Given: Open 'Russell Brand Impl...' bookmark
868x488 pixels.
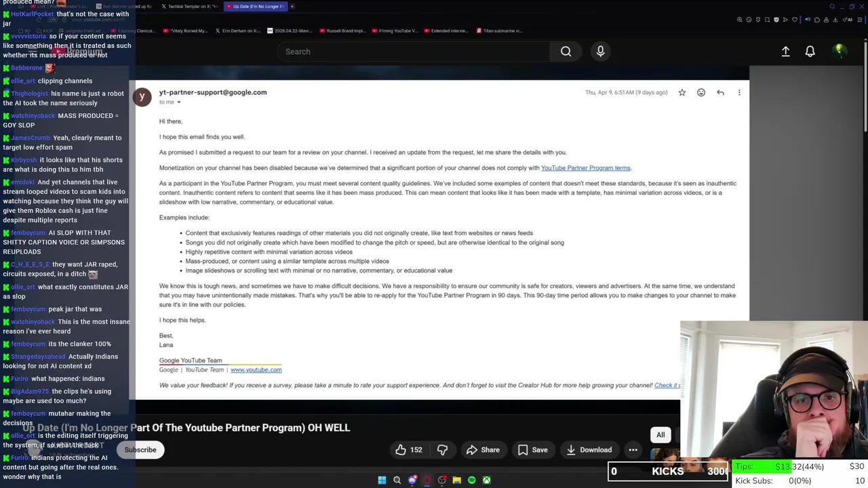Looking at the screenshot, I should [x=344, y=30].
